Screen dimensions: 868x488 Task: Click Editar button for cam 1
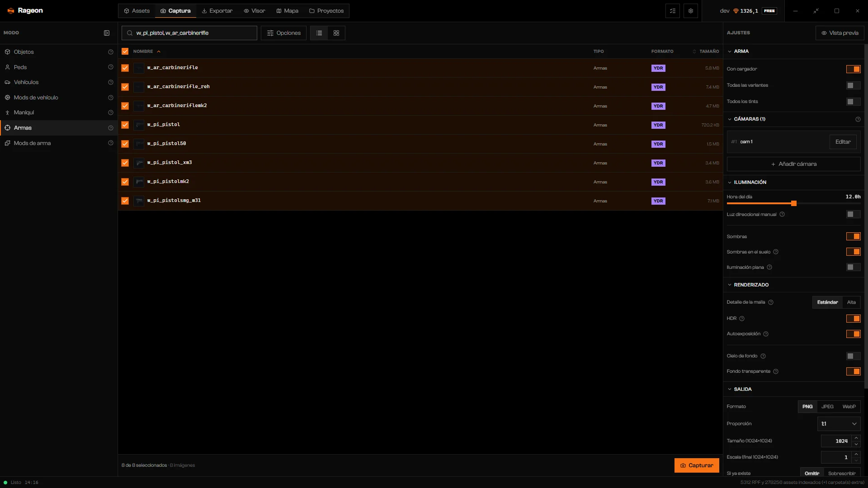tap(843, 142)
